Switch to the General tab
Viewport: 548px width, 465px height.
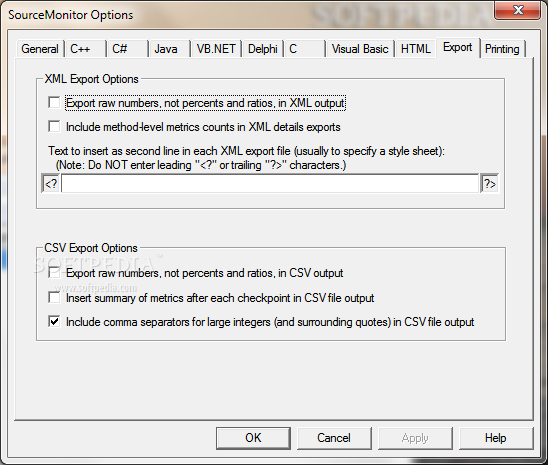tap(40, 49)
